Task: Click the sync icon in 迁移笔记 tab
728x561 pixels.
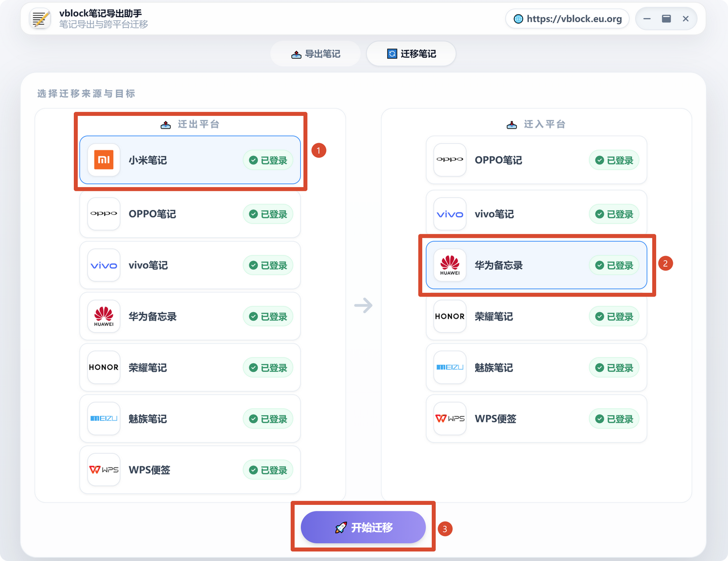Action: point(392,54)
